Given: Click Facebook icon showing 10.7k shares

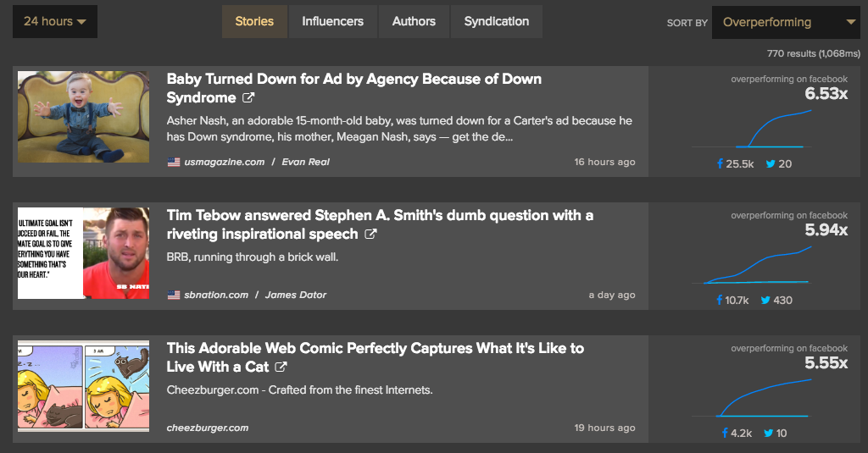Looking at the screenshot, I should tap(720, 300).
